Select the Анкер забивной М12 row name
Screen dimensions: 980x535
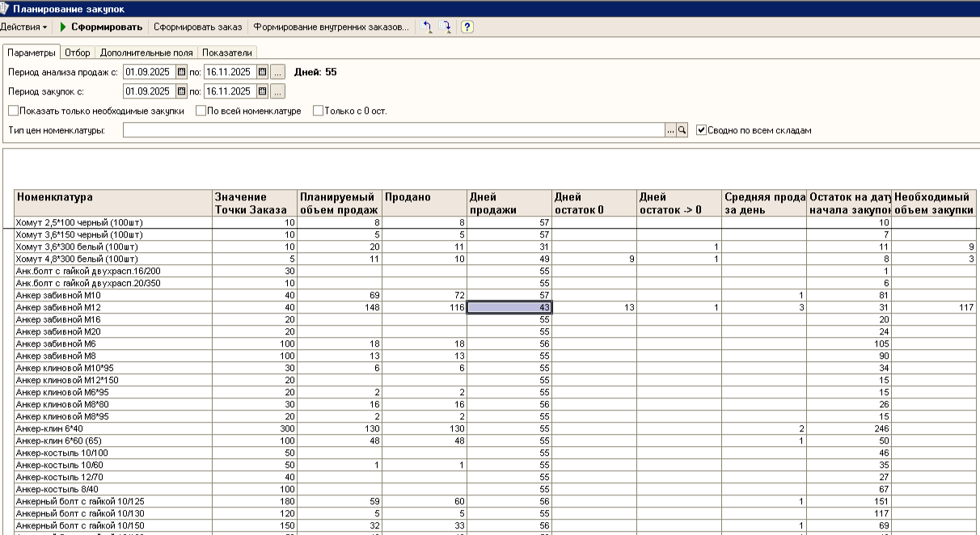click(58, 308)
